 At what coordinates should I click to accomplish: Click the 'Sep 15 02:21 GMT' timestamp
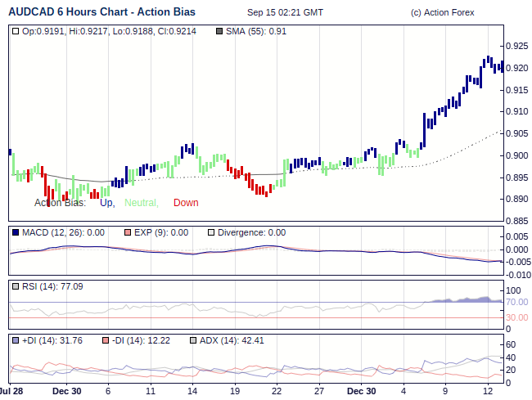click(x=285, y=12)
